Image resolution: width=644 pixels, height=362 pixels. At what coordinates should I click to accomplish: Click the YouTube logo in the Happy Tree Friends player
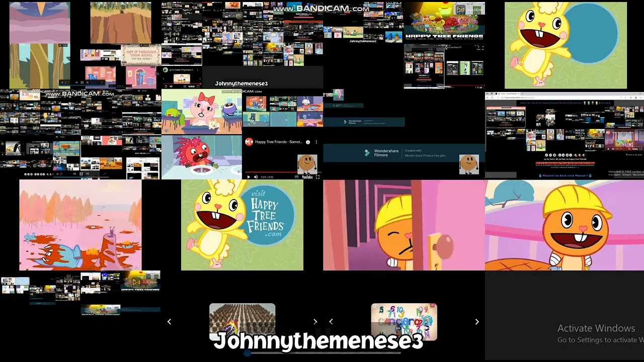[307, 177]
